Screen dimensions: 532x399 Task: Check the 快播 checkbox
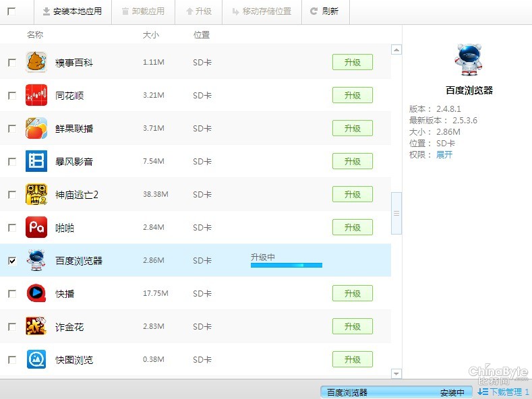[12, 293]
